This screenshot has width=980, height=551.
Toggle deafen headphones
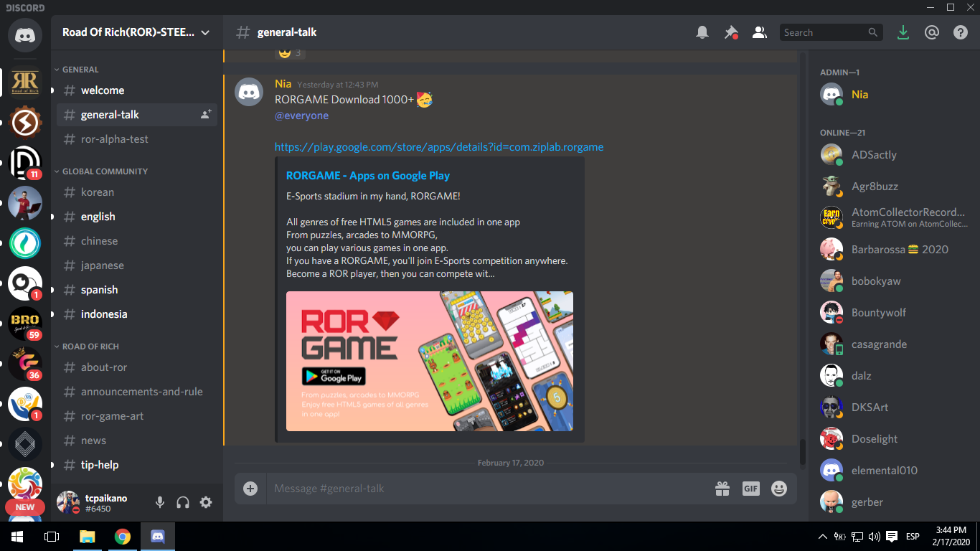point(183,502)
